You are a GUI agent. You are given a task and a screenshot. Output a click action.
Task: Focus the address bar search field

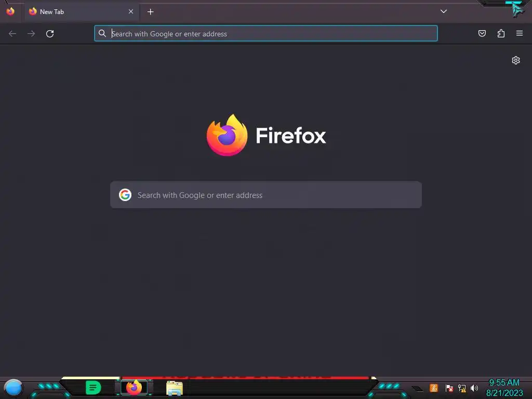[265, 34]
